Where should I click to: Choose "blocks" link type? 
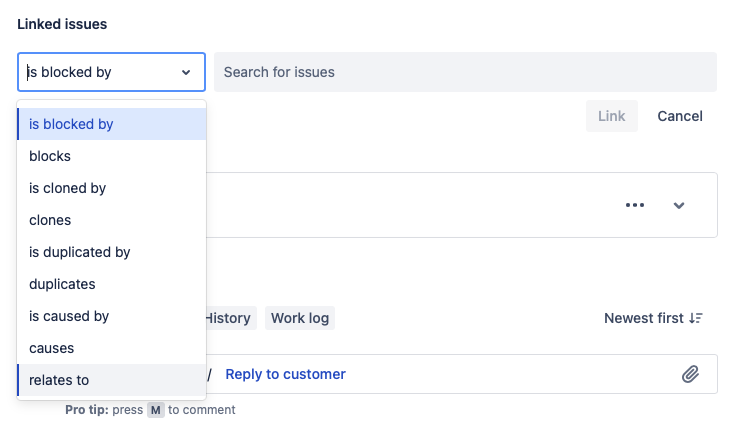click(x=111, y=156)
